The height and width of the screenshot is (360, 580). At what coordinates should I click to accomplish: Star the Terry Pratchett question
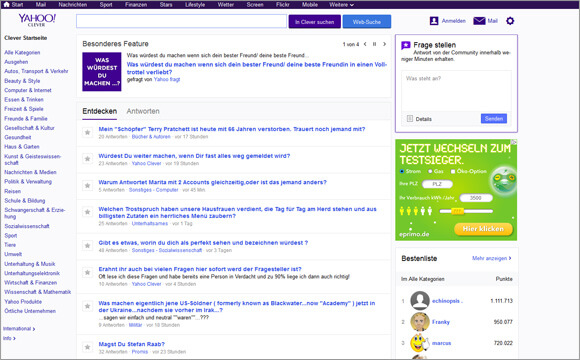pos(87,132)
